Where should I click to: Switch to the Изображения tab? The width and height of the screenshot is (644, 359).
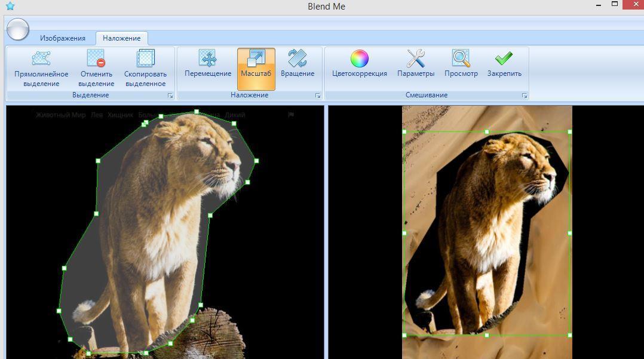[63, 38]
